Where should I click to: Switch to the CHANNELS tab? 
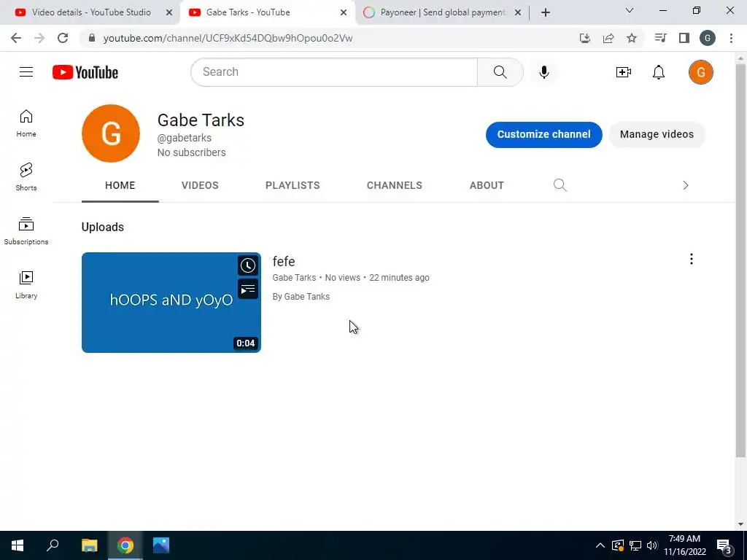click(x=395, y=185)
